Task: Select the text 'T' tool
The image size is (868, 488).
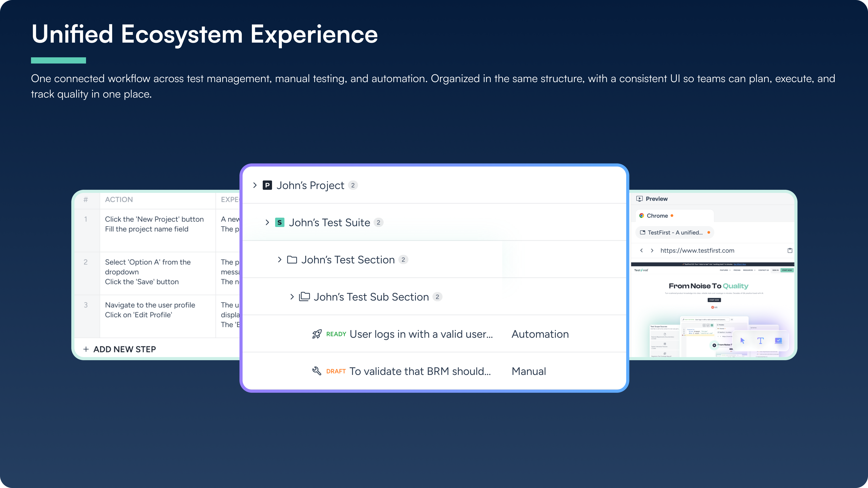Action: (760, 340)
